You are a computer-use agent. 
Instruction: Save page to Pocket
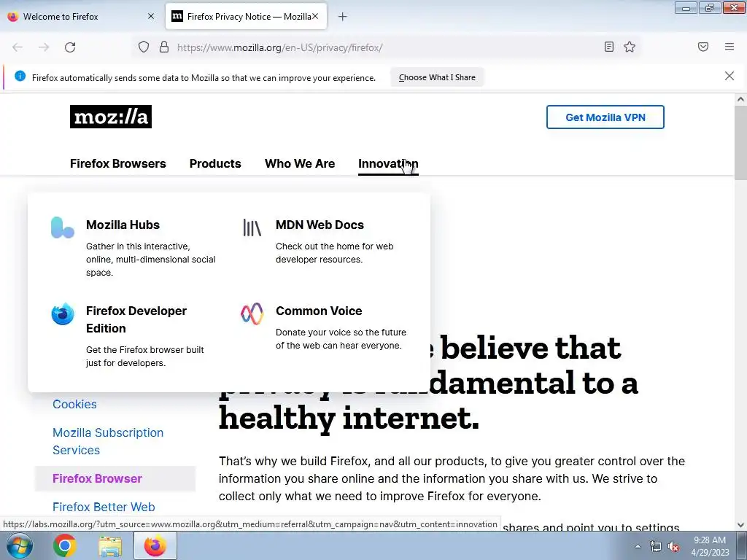click(x=703, y=47)
